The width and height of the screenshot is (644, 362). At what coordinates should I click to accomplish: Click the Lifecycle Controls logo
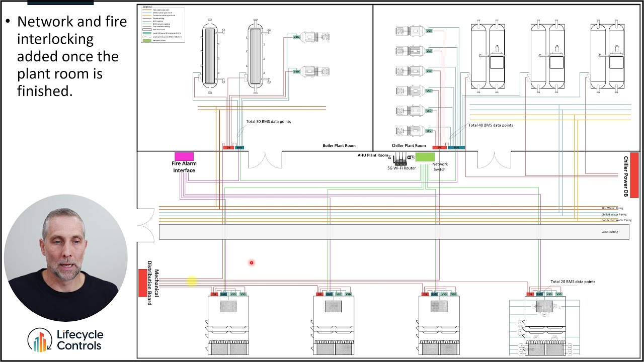[x=65, y=340]
